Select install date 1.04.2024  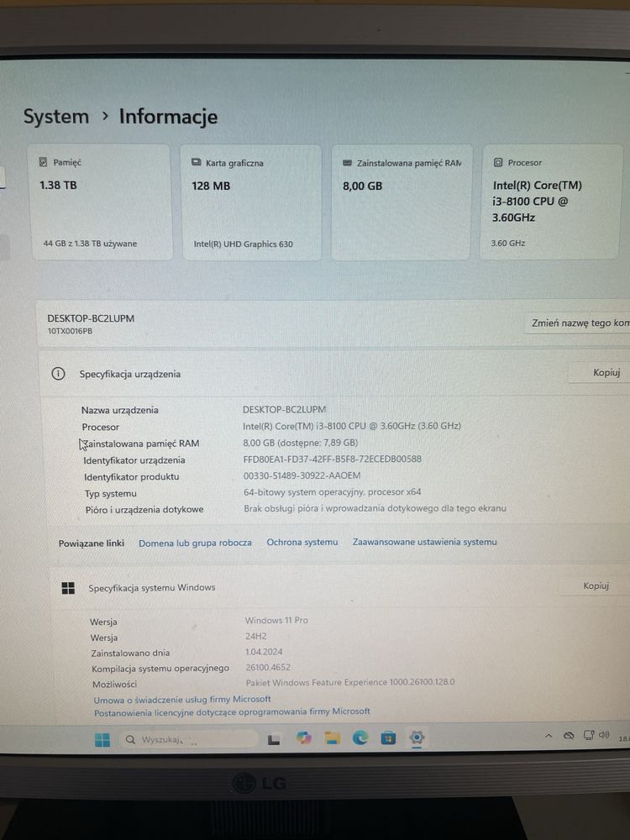tap(264, 652)
